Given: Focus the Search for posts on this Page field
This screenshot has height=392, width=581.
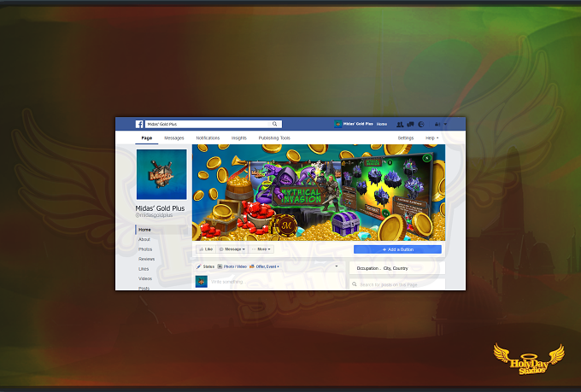Looking at the screenshot, I should click(397, 284).
